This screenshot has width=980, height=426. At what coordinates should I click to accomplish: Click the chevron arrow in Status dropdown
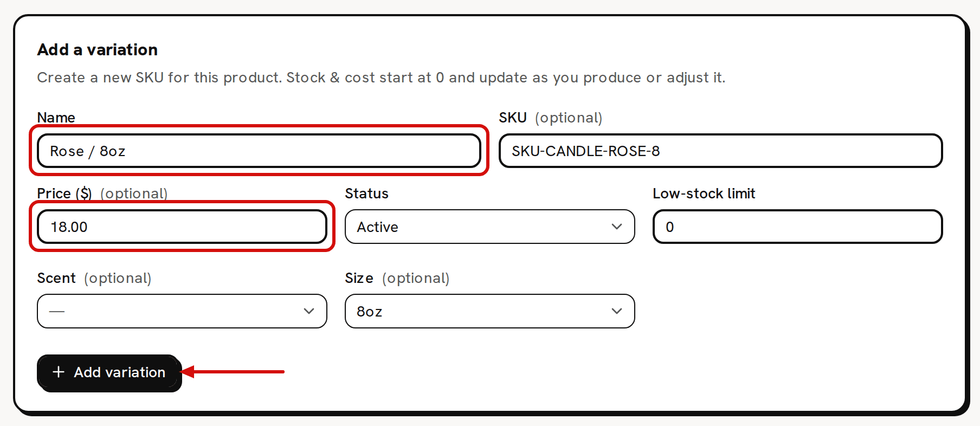(616, 227)
